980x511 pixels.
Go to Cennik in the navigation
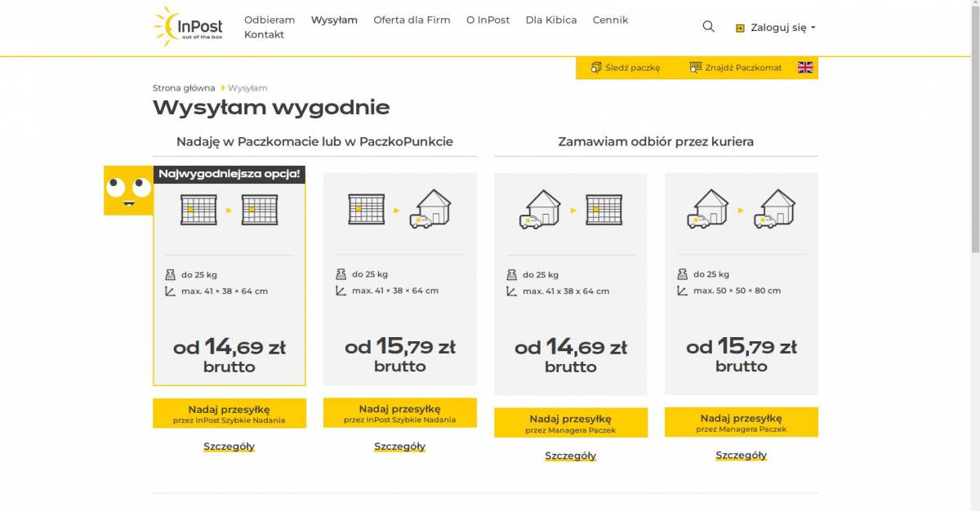point(610,20)
